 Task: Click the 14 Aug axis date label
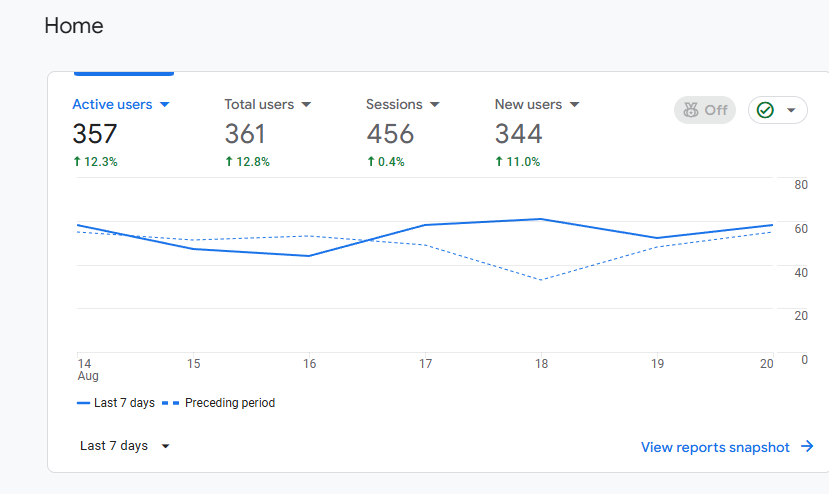tap(88, 370)
